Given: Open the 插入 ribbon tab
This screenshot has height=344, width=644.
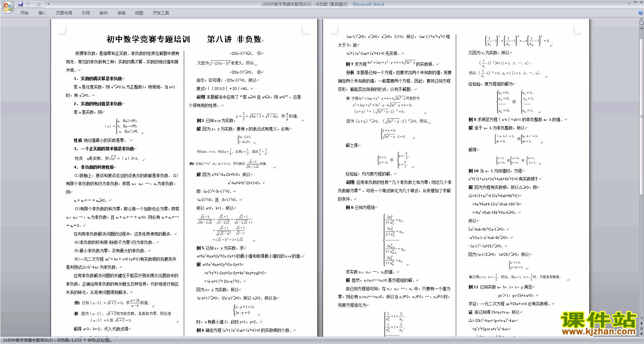Looking at the screenshot, I should click(42, 13).
